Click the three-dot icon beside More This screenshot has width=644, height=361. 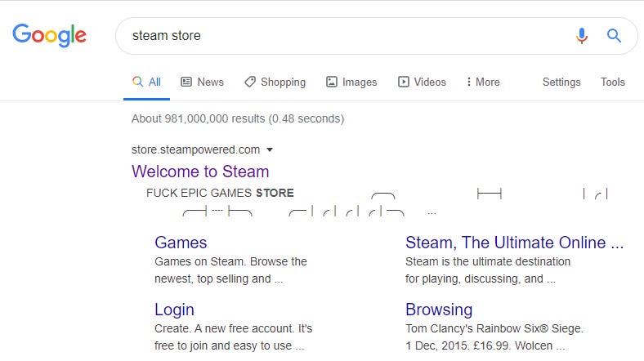(x=468, y=82)
